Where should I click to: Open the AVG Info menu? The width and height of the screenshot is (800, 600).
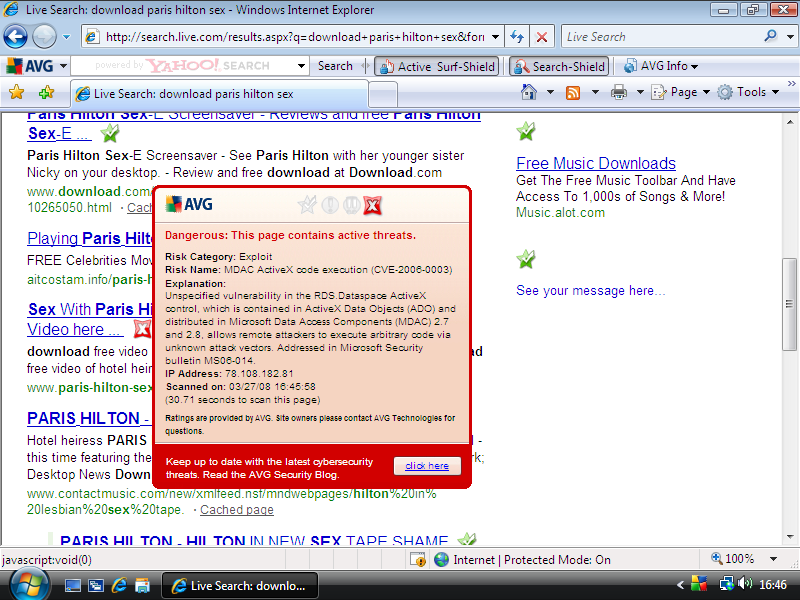click(x=661, y=66)
